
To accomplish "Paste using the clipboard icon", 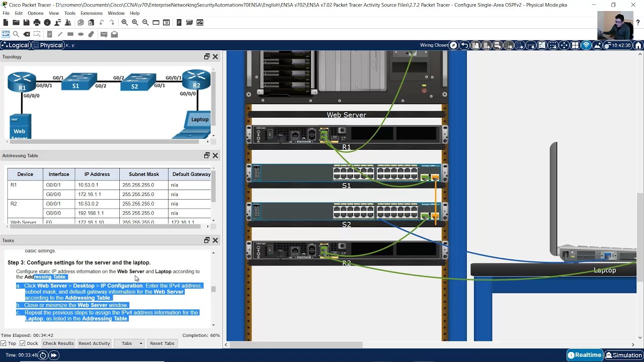I will pyautogui.click(x=91, y=23).
